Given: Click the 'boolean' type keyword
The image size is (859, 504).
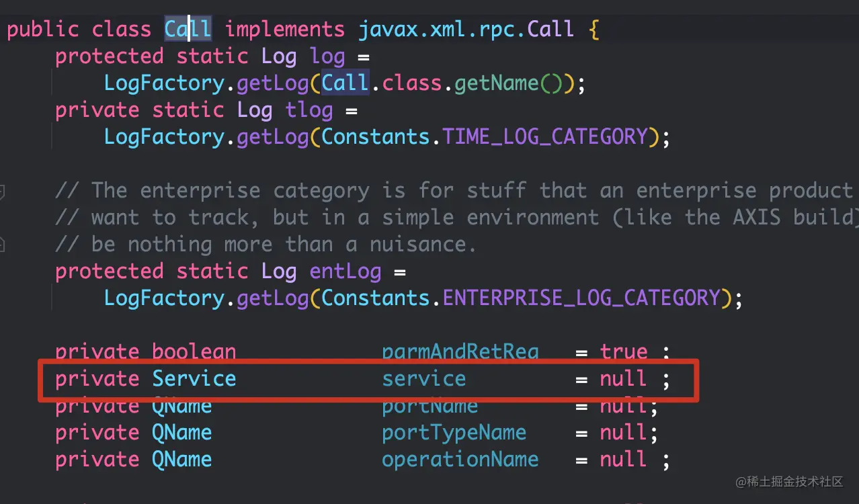Looking at the screenshot, I should point(194,352).
